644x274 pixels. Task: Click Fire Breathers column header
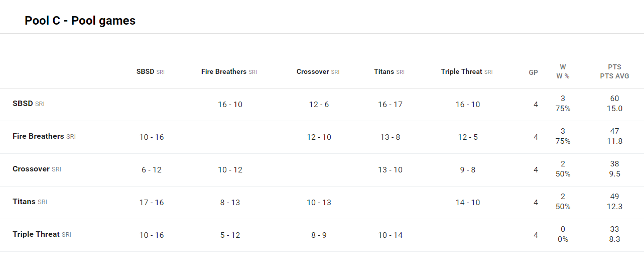pos(224,72)
